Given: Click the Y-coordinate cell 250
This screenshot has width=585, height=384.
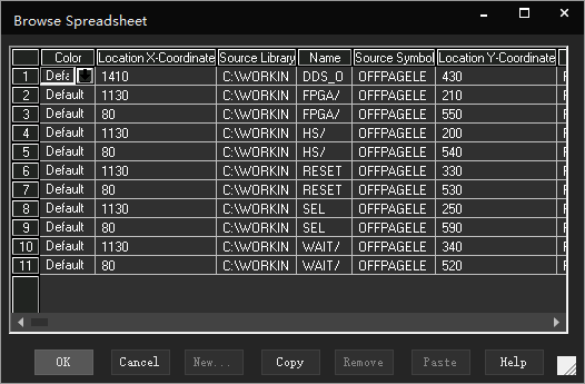Looking at the screenshot, I should pyautogui.click(x=497, y=209).
